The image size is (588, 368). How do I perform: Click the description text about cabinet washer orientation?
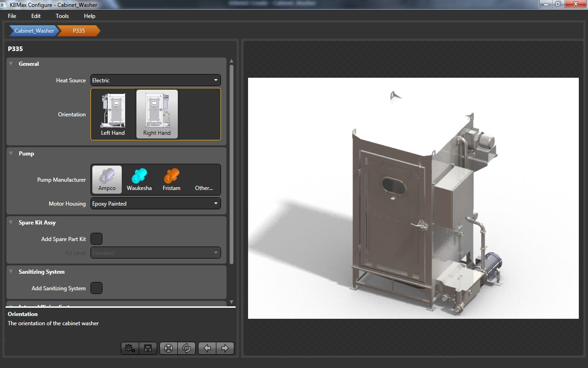tap(53, 323)
